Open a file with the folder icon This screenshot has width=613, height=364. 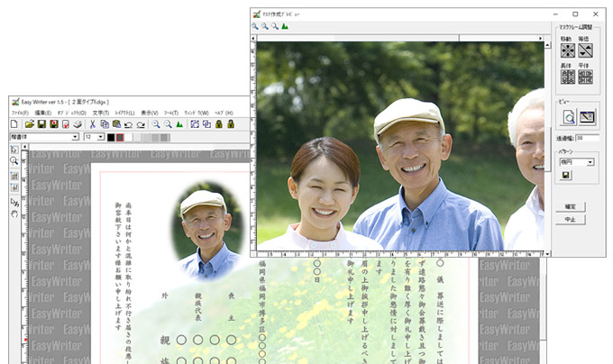click(x=30, y=124)
